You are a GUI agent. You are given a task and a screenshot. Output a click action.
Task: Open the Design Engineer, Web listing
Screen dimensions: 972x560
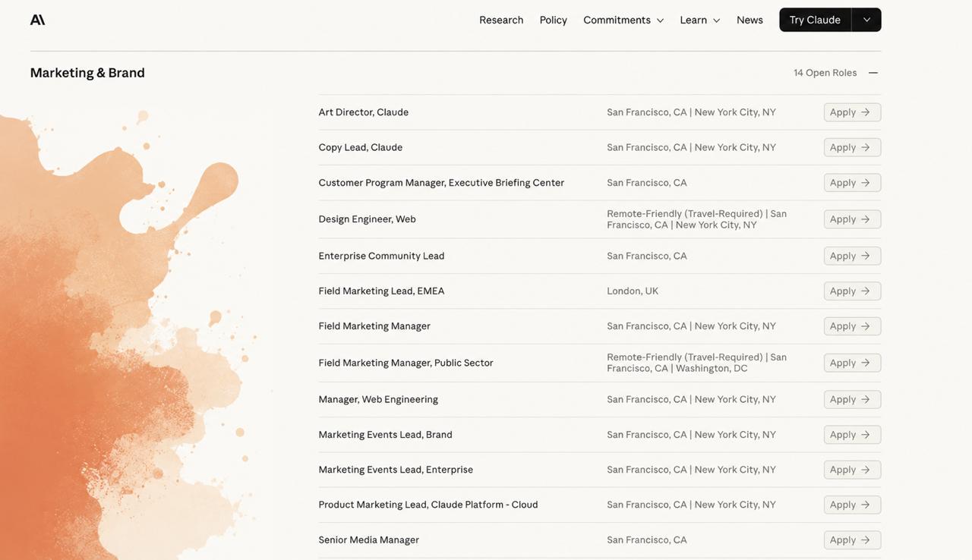coord(368,219)
